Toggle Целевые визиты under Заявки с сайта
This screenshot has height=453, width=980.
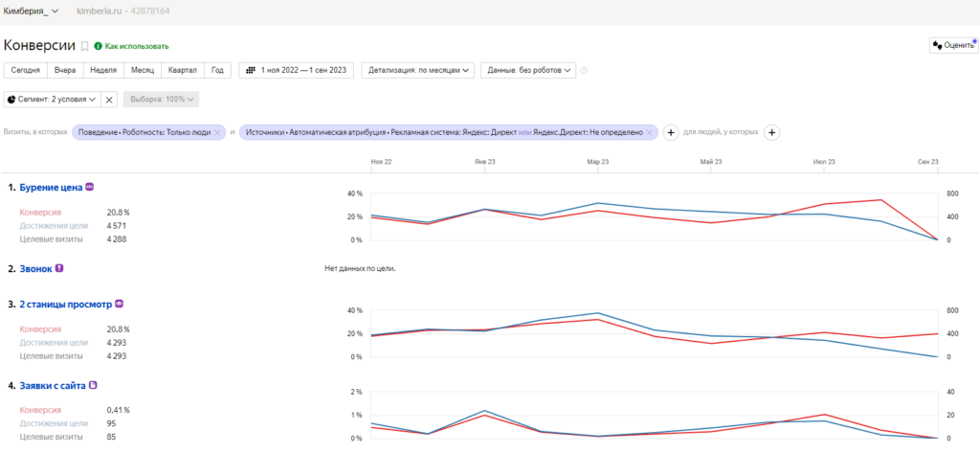tap(52, 438)
